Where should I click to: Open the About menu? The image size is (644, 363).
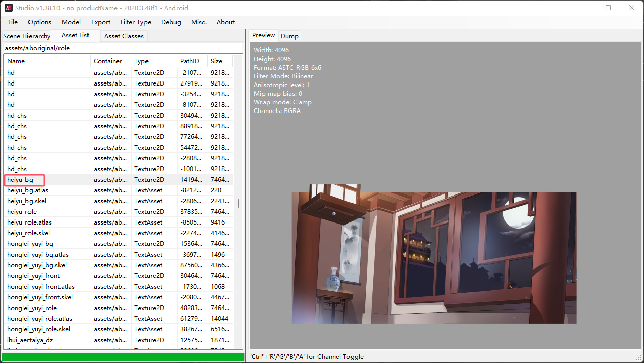pyautogui.click(x=225, y=22)
